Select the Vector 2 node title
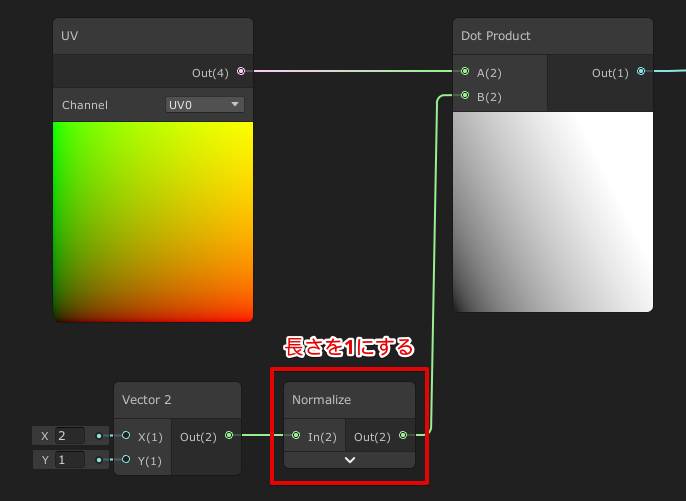Screen dimensions: 686x501 tap(147, 400)
